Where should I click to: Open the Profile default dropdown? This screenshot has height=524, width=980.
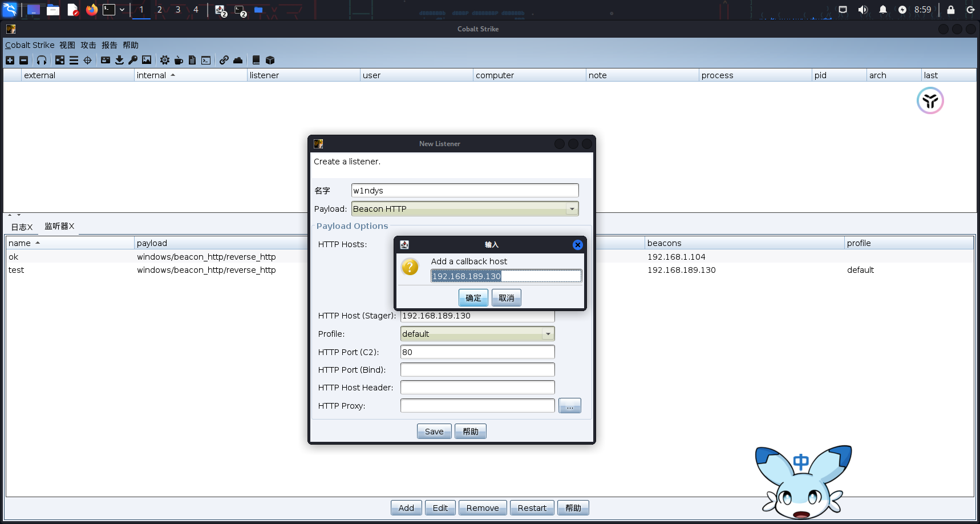(x=548, y=334)
